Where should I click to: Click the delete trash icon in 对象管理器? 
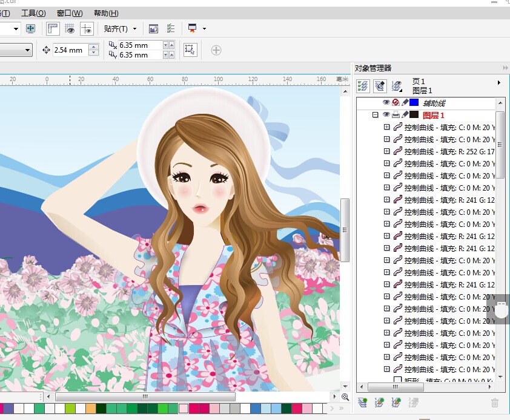click(x=495, y=403)
